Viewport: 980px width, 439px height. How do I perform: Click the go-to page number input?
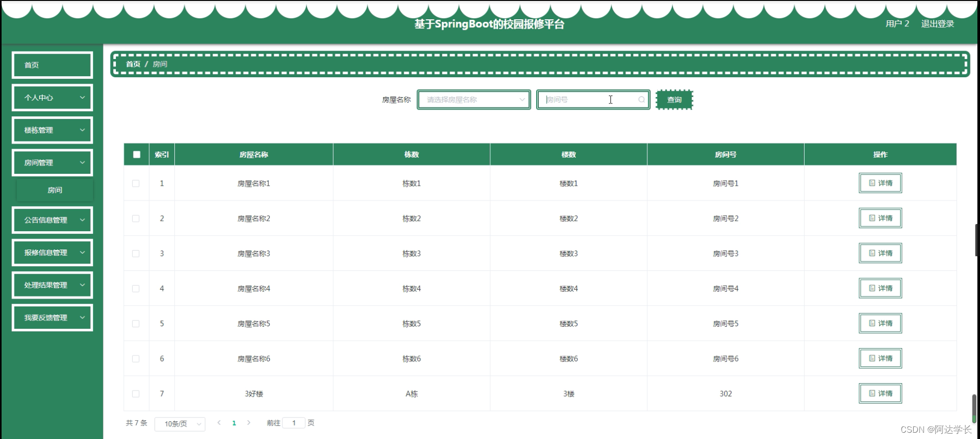294,423
